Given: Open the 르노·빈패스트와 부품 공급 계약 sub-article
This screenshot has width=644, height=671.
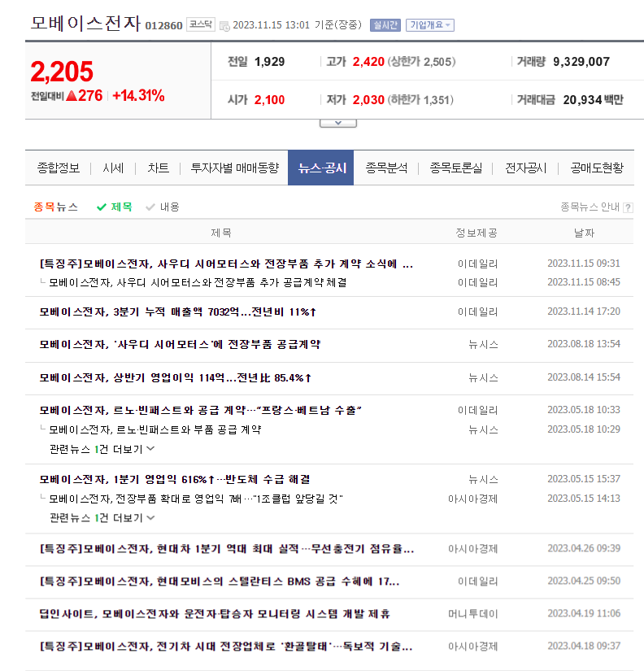Looking at the screenshot, I should point(155,429).
